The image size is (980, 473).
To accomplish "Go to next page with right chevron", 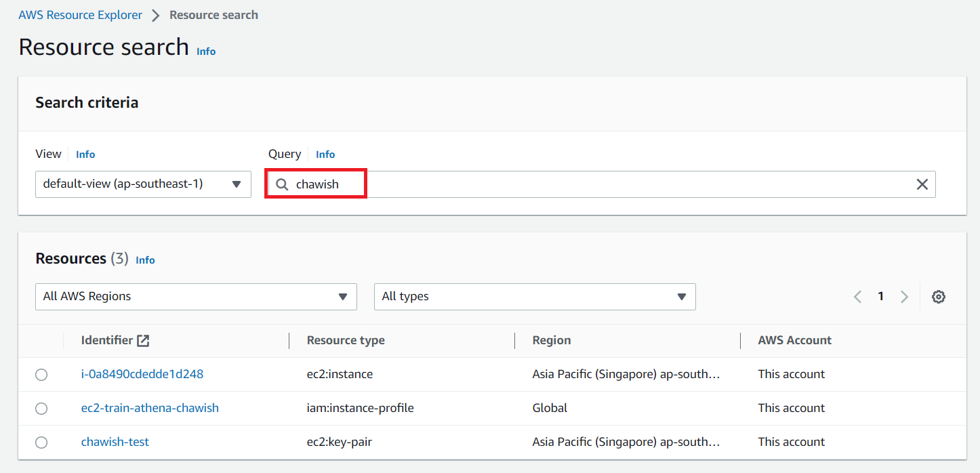I will [x=904, y=296].
